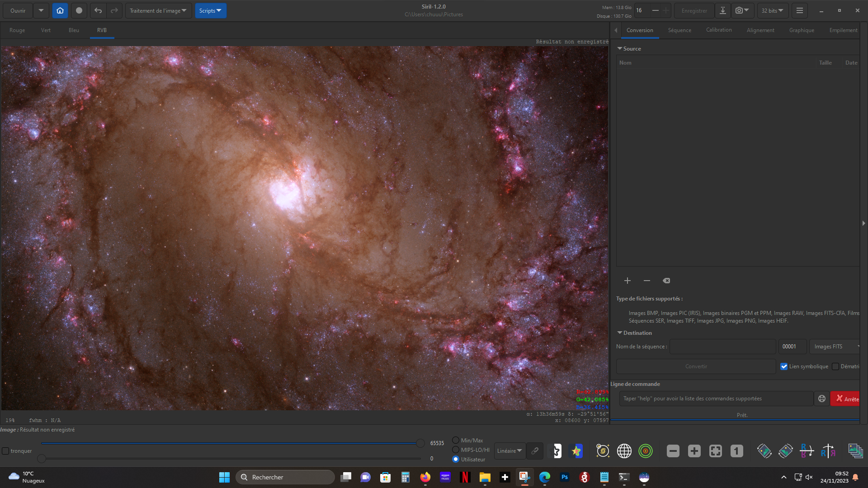Click the chain link icon beside Linéaire
Screen dimensions: 868x488
[535, 450]
